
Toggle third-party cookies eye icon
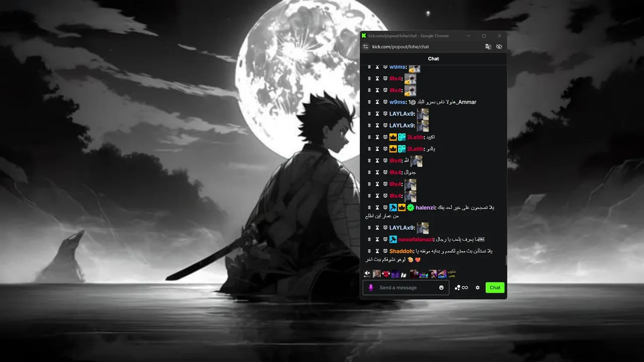(x=499, y=47)
